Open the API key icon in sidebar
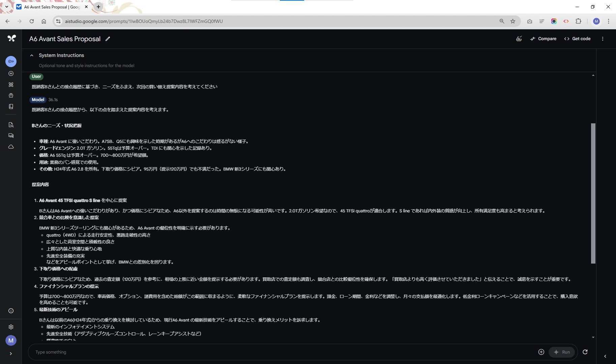The height and width of the screenshot is (364, 616). coord(11,61)
